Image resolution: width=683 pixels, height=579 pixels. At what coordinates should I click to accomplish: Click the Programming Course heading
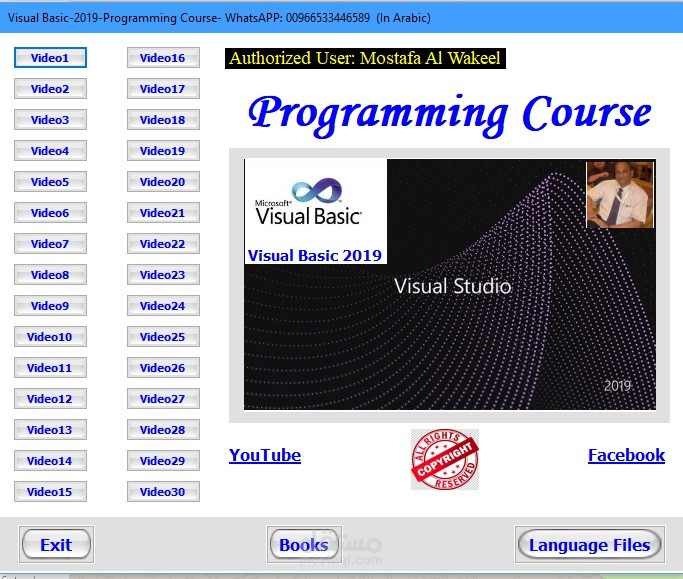450,114
